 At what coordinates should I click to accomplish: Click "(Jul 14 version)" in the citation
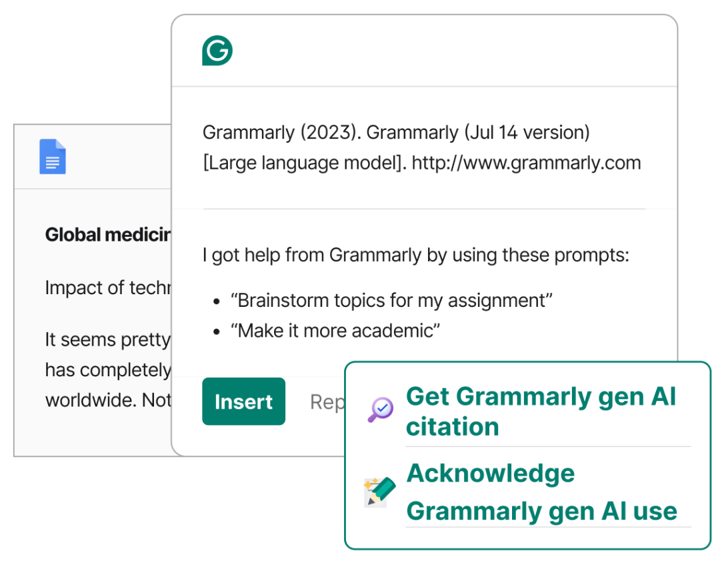tap(526, 132)
